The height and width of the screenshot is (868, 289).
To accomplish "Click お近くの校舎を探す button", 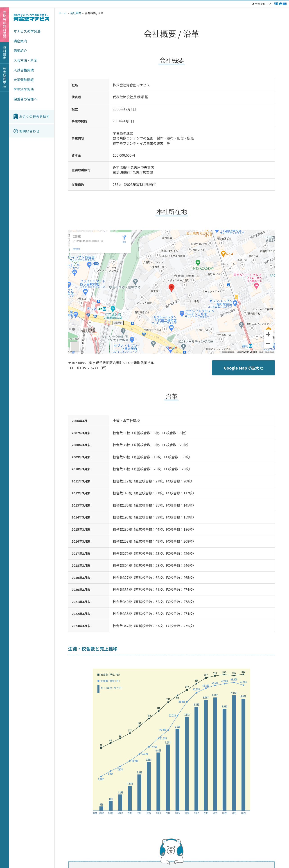I will (x=32, y=116).
